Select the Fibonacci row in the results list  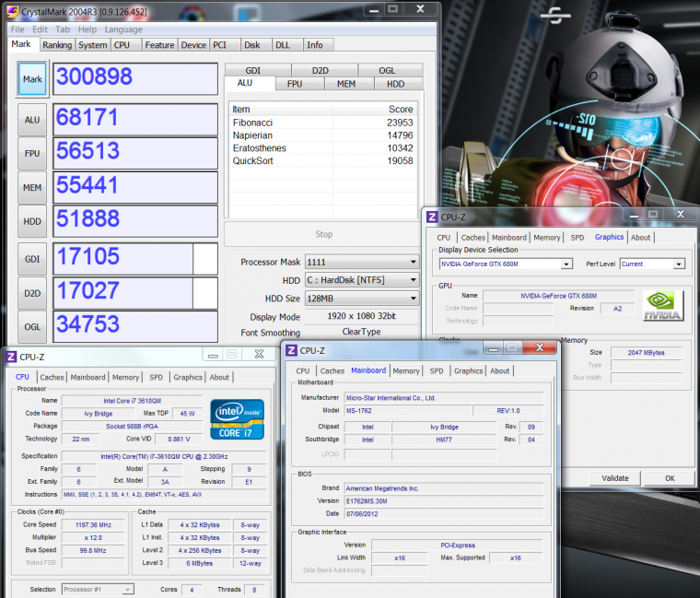(x=322, y=123)
